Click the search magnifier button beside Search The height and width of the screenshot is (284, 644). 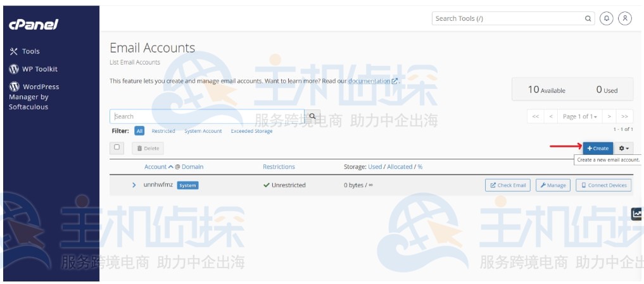point(313,116)
